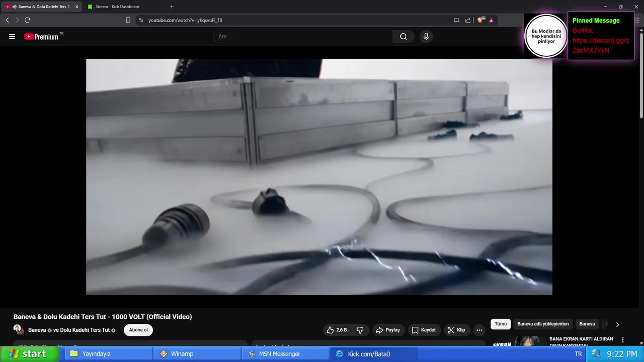This screenshot has width=644, height=362.
Task: Open more actions three-dot menu
Action: tap(479, 330)
